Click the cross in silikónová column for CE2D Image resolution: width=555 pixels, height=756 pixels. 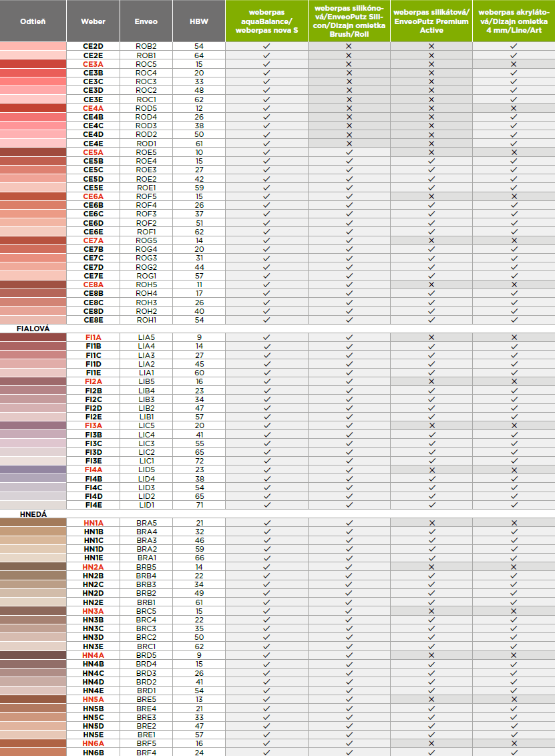tap(349, 46)
